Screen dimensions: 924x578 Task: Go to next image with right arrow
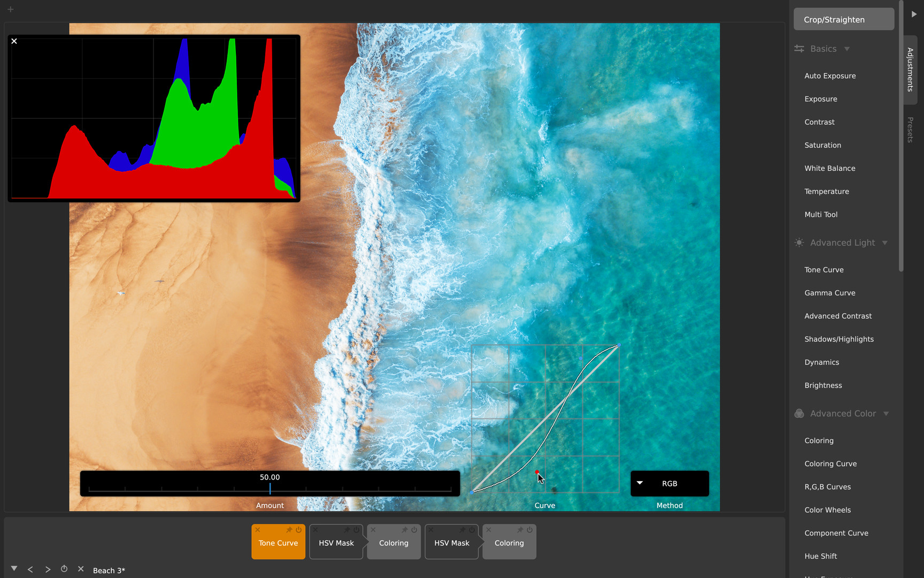coord(48,569)
